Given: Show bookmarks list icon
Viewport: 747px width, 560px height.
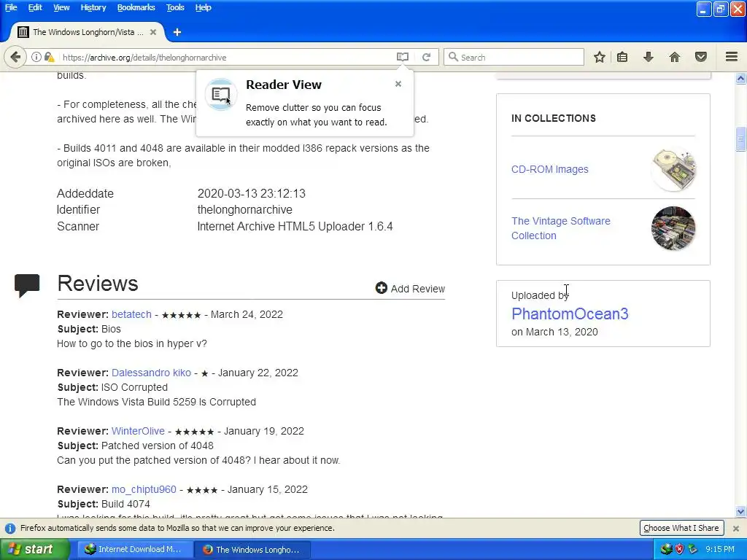Looking at the screenshot, I should 622,57.
